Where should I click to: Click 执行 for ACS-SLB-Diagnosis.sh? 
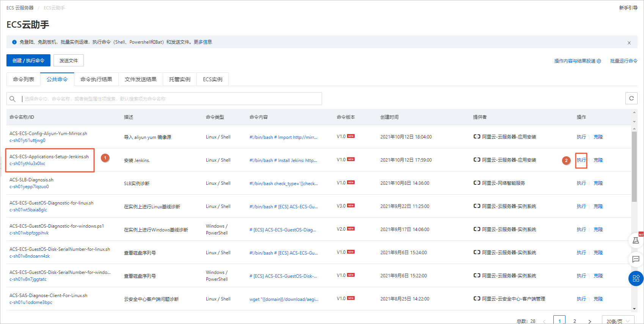[x=581, y=183]
